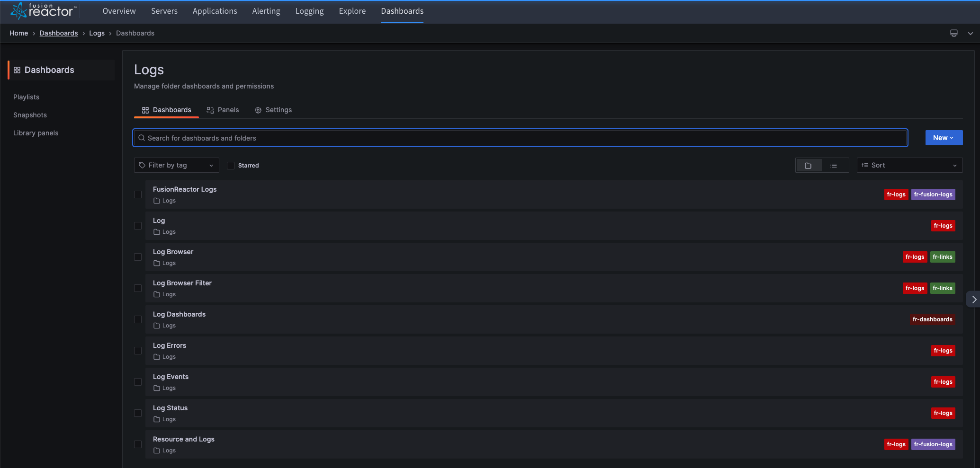
Task: Click folder icon under Log Errors
Action: 157,357
